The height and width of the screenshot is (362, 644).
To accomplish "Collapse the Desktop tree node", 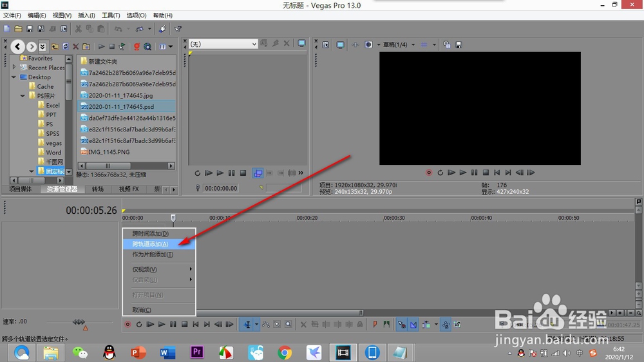I will [x=14, y=77].
